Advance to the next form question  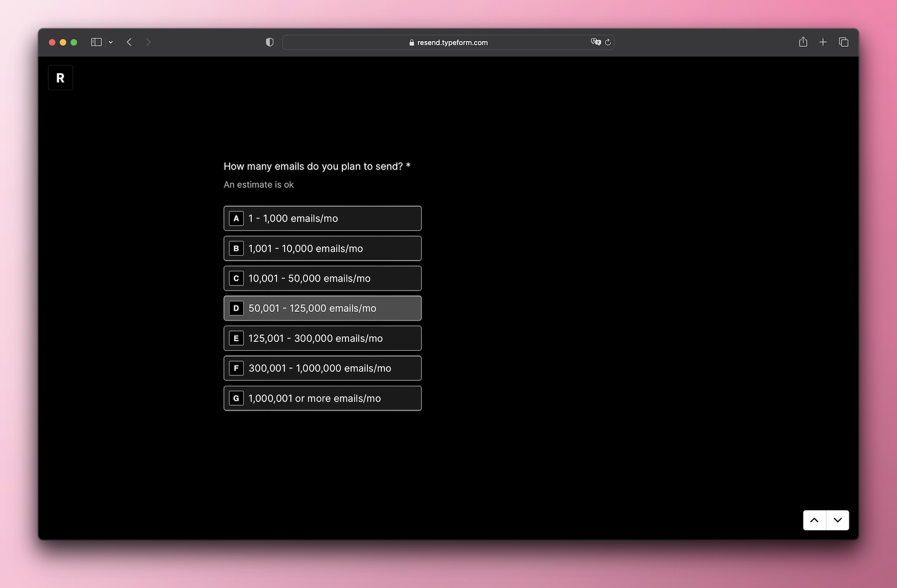pyautogui.click(x=837, y=520)
